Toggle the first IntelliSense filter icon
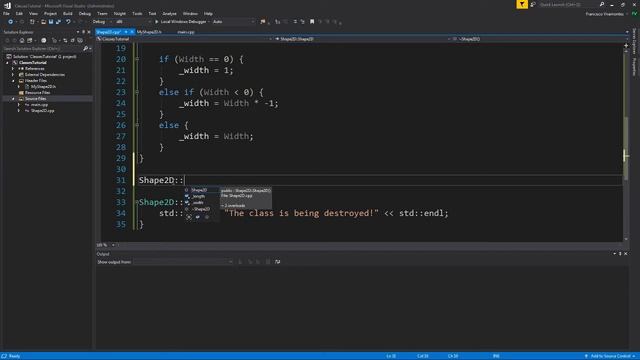 click(189, 218)
